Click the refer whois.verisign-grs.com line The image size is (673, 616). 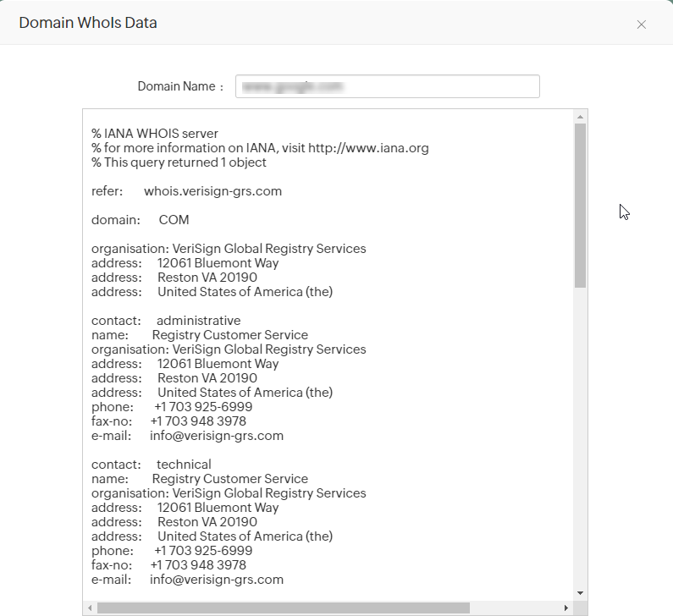[x=187, y=191]
